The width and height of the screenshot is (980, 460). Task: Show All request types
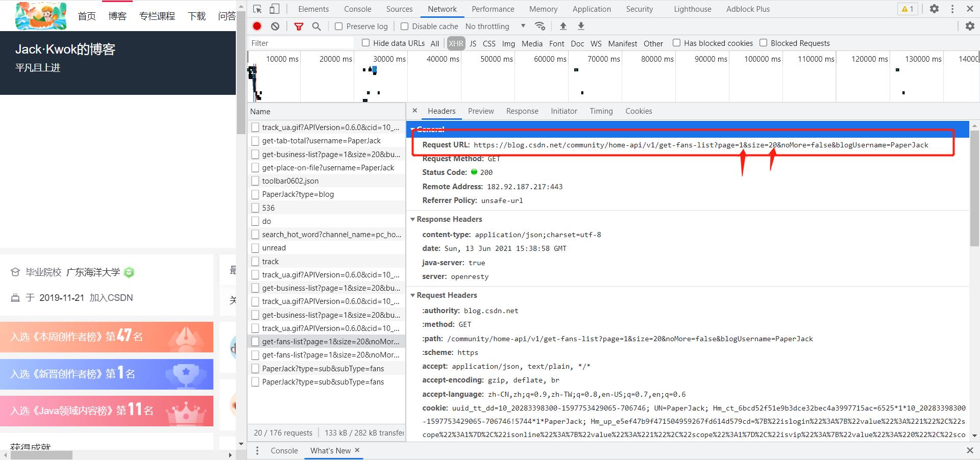tap(435, 43)
